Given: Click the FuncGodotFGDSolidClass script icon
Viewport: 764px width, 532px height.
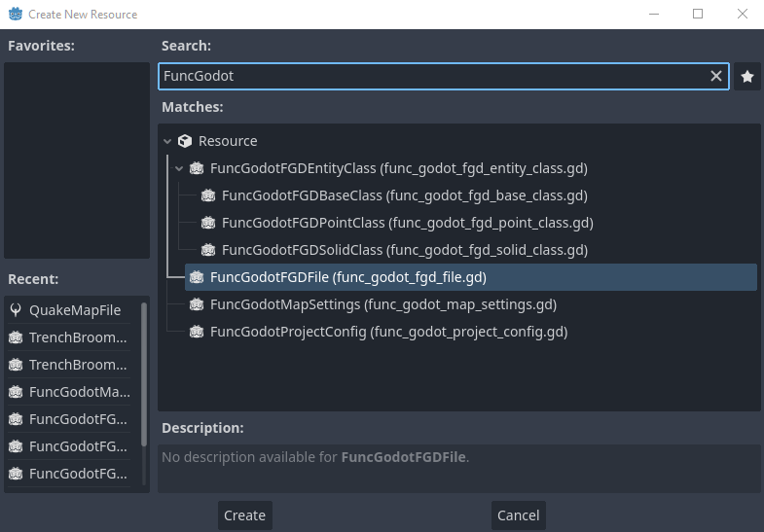Looking at the screenshot, I should coord(208,250).
